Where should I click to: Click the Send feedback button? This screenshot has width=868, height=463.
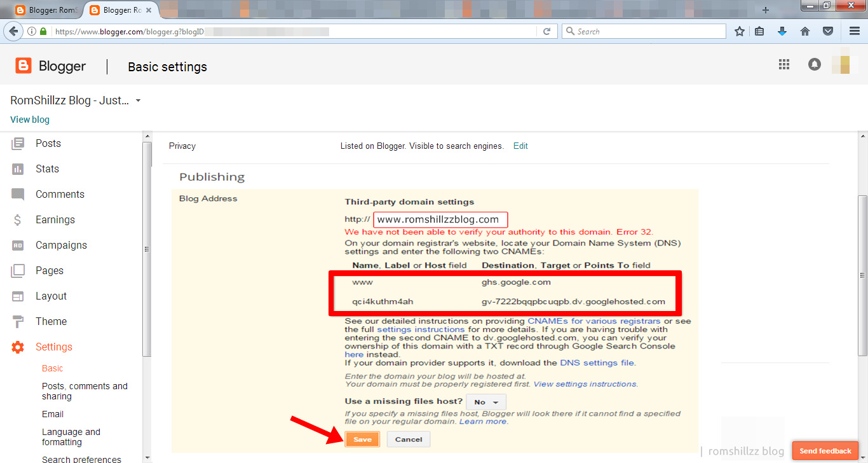(x=825, y=451)
